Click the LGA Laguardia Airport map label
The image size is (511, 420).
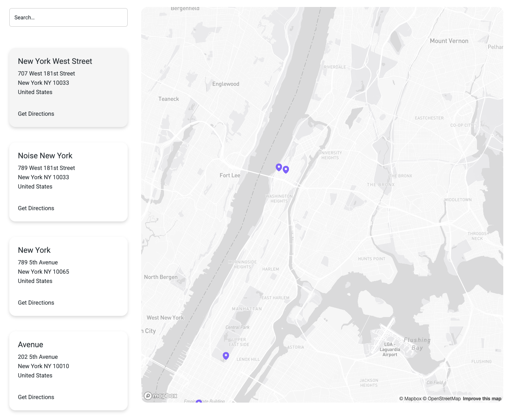click(x=390, y=349)
